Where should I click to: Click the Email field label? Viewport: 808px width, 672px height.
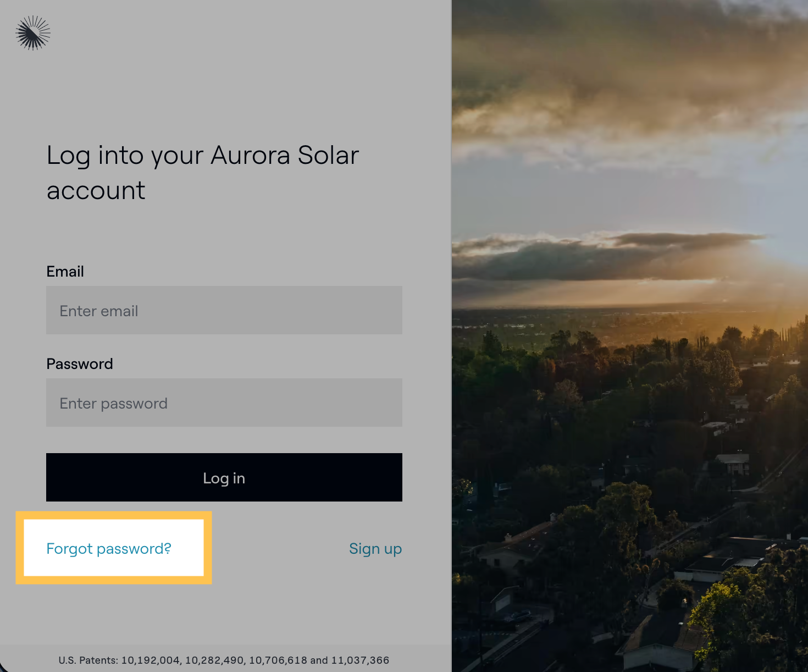pyautogui.click(x=65, y=272)
